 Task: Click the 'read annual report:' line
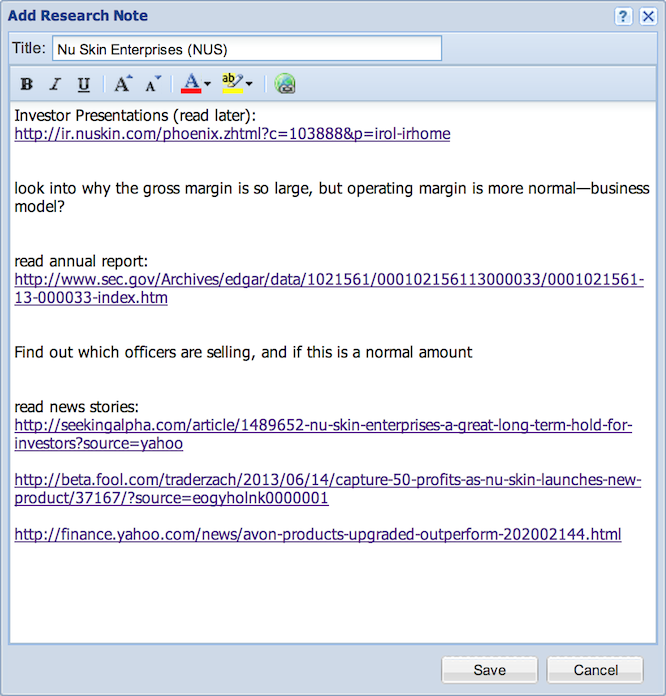(81, 261)
